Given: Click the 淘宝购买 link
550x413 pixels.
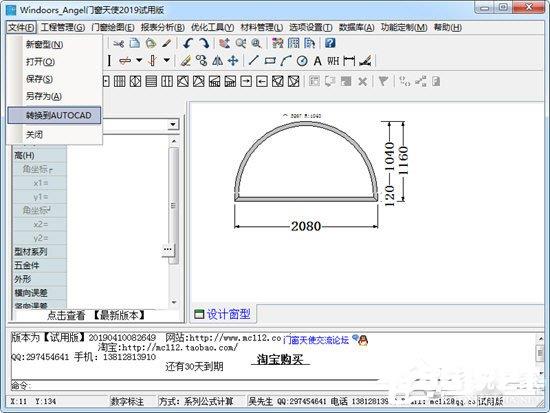Looking at the screenshot, I should point(280,359).
